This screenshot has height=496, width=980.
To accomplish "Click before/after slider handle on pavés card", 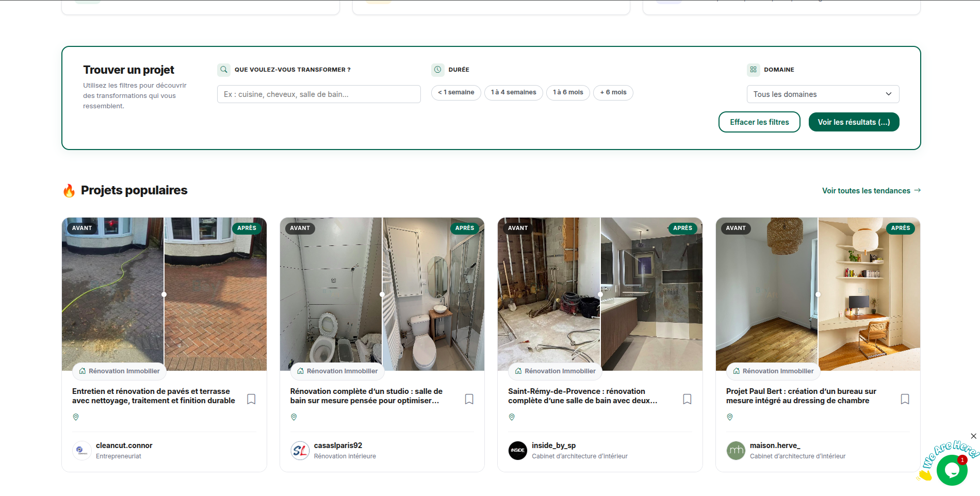I will 164,294.
